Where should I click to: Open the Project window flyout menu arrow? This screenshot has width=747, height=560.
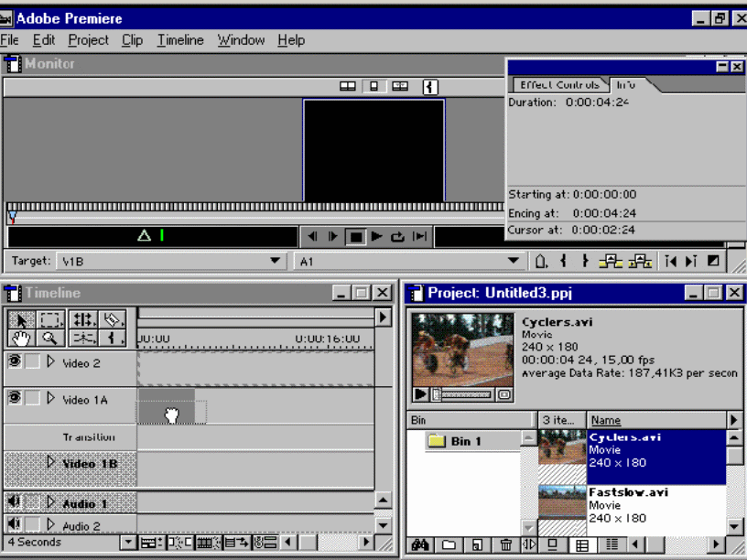[x=733, y=420]
